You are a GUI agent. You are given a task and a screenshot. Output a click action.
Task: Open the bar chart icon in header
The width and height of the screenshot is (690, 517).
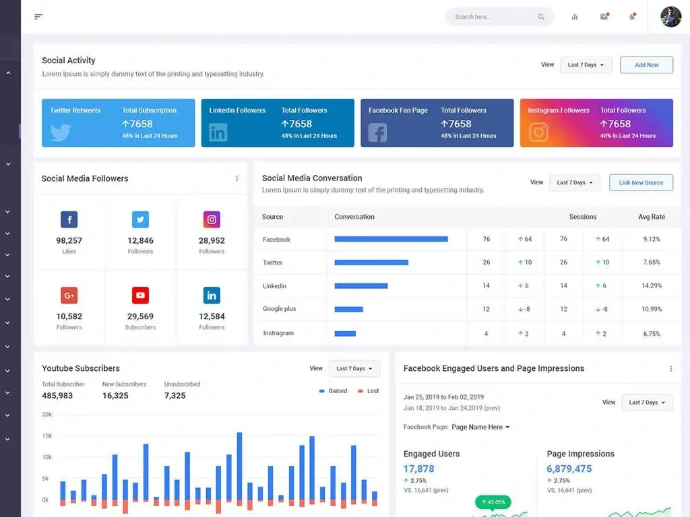click(575, 16)
